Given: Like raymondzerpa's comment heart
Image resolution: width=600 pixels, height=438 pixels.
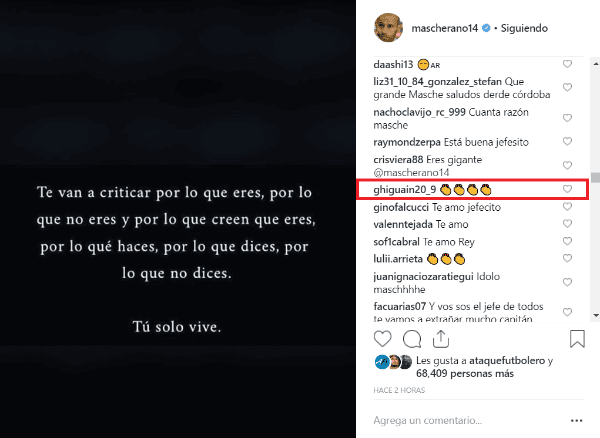Looking at the screenshot, I should (567, 142).
